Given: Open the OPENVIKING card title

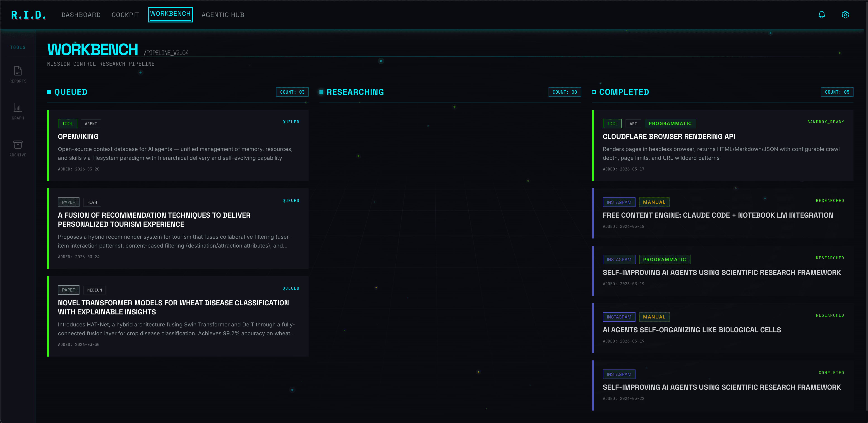Looking at the screenshot, I should point(78,137).
